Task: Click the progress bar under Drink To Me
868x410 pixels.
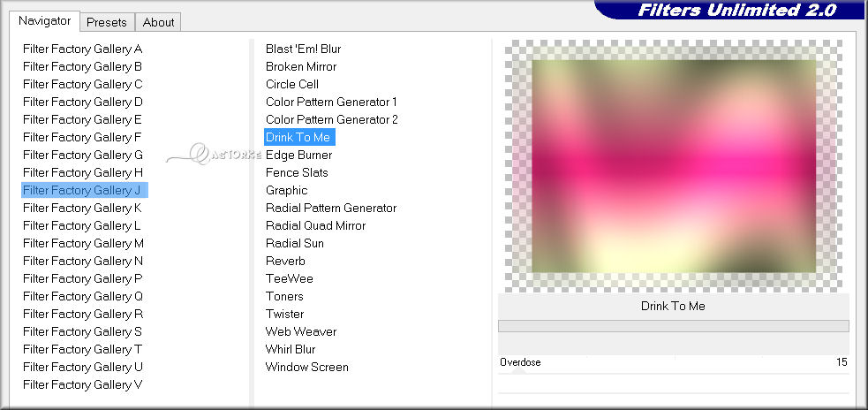Action: tap(674, 326)
